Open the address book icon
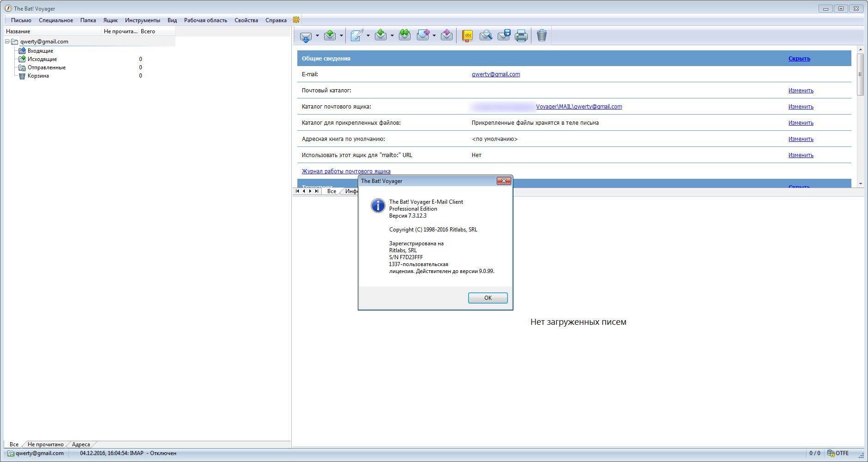The image size is (868, 462). [468, 36]
